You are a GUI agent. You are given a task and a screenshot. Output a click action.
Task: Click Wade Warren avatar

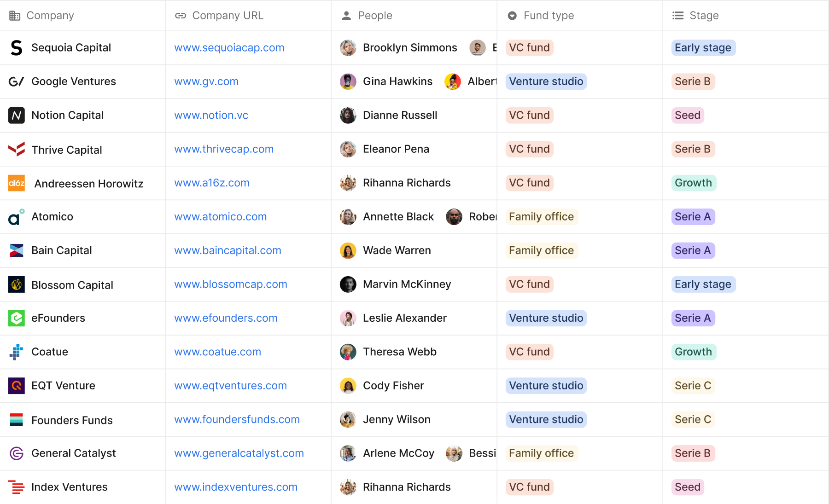click(348, 250)
